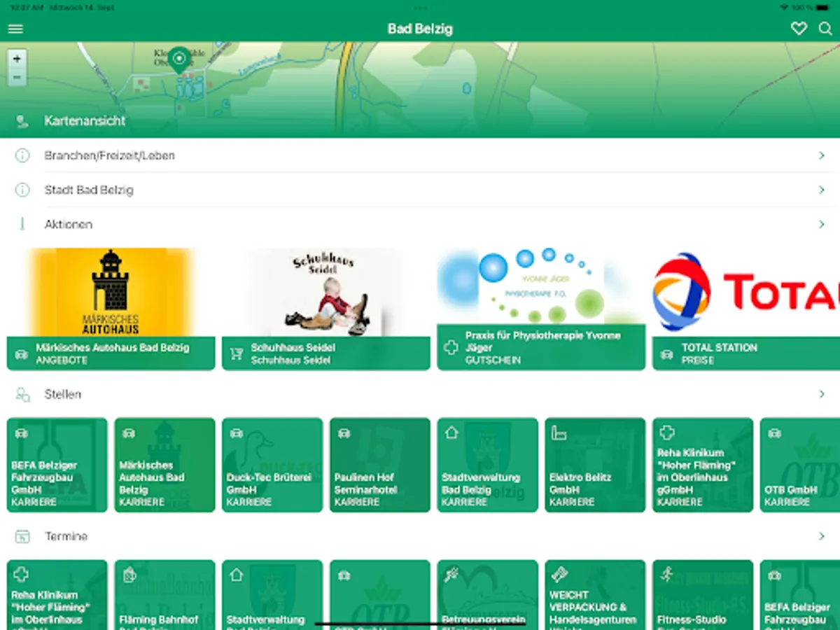The image size is (840, 630).
Task: Open OTB GmbH Karriere card
Action: click(800, 465)
